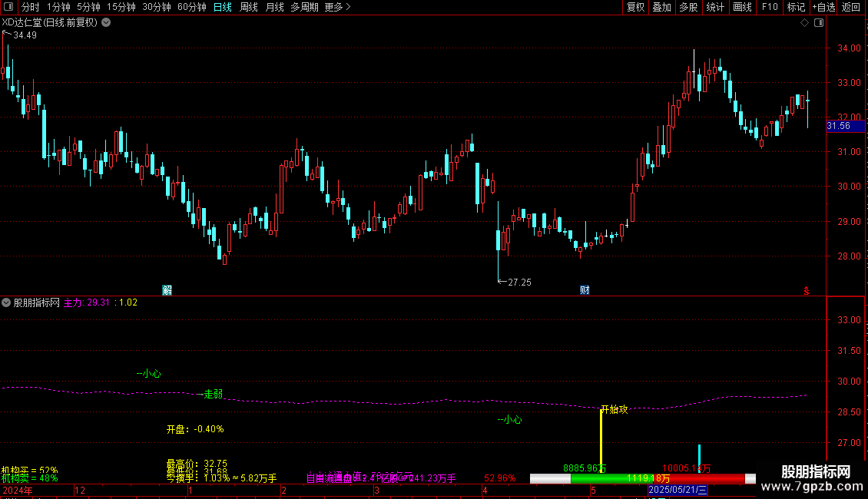
Task: Switch to 分时 intraday view
Action: point(31,7)
